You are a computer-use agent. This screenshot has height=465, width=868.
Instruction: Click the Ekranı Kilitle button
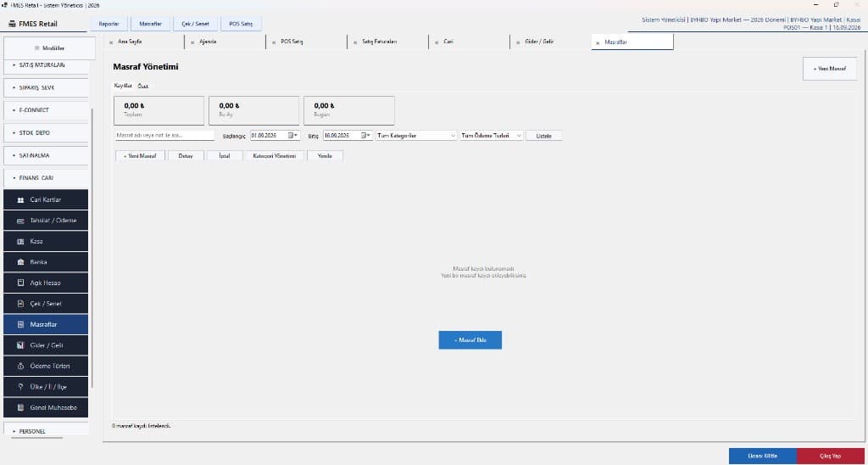[763, 457]
